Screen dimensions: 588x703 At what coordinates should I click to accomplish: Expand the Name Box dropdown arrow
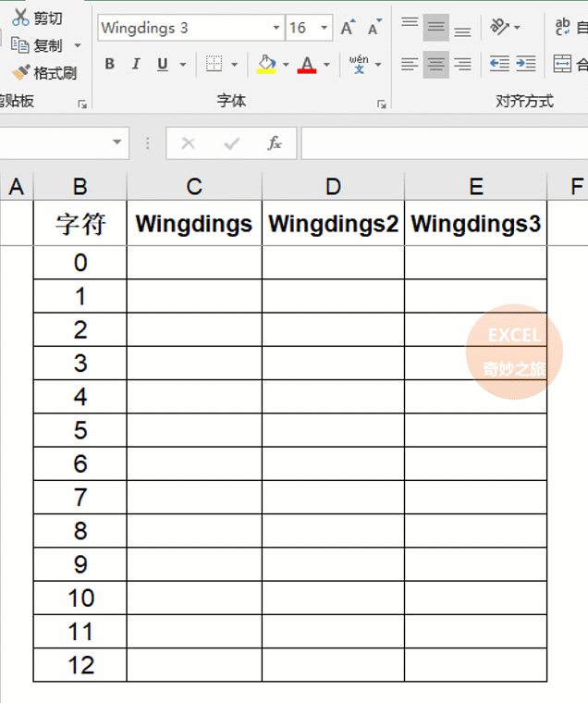117,142
